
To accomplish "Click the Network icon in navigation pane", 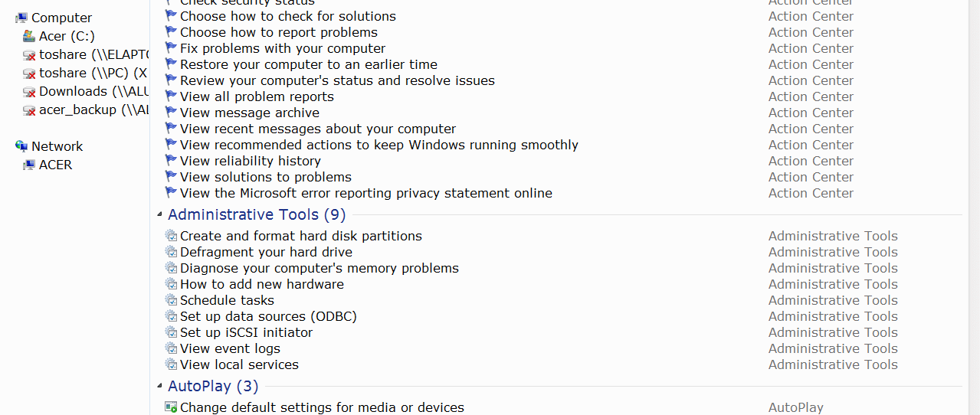I will (x=21, y=146).
